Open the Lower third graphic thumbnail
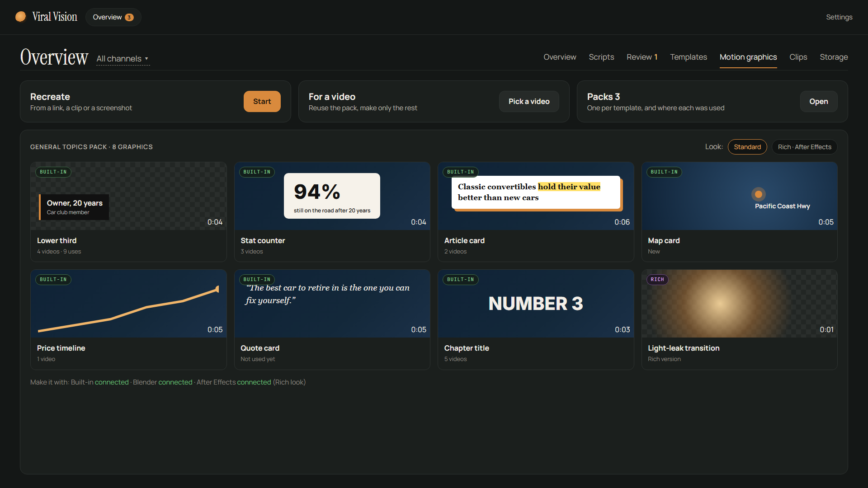The height and width of the screenshot is (488, 868). click(x=128, y=196)
